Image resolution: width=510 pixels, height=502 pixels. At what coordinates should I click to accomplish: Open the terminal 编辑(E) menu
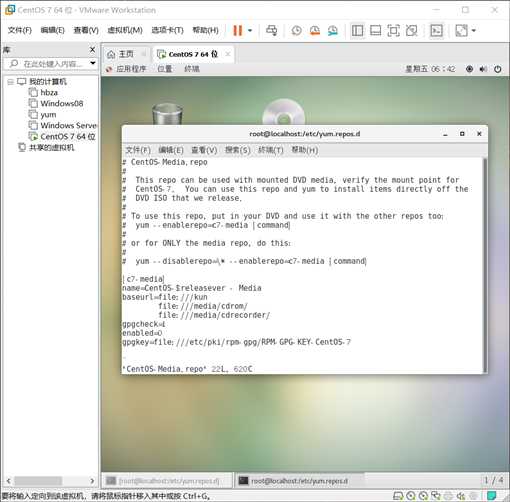tap(171, 150)
